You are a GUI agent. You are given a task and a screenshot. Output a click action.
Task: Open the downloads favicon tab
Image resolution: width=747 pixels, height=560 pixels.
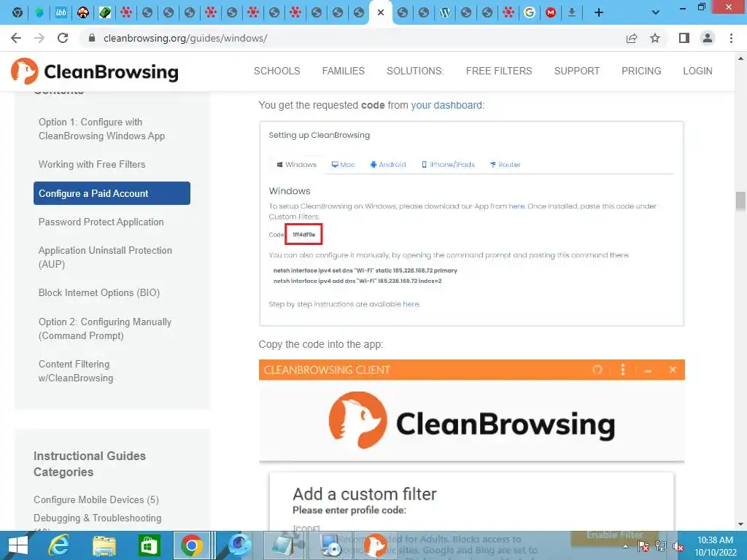coord(572,12)
